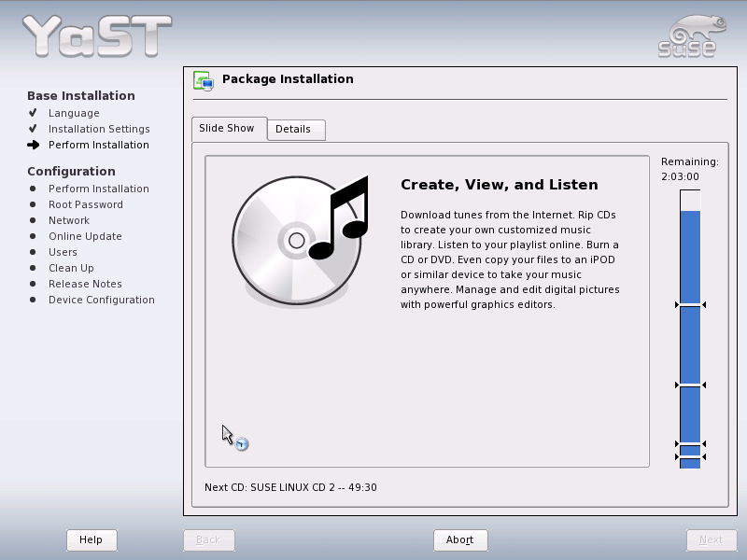Image resolution: width=747 pixels, height=560 pixels.
Task: Click Root Password in Configuration list
Action: click(x=86, y=204)
